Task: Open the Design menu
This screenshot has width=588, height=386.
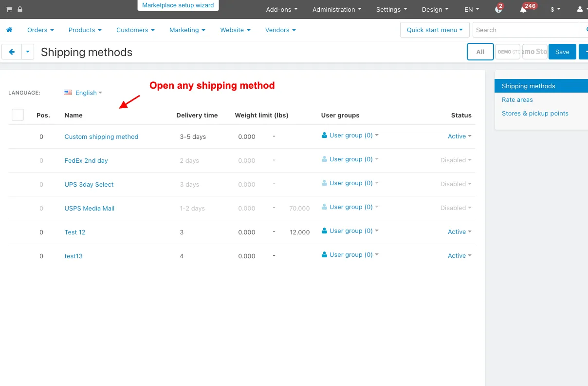Action: coord(435,9)
